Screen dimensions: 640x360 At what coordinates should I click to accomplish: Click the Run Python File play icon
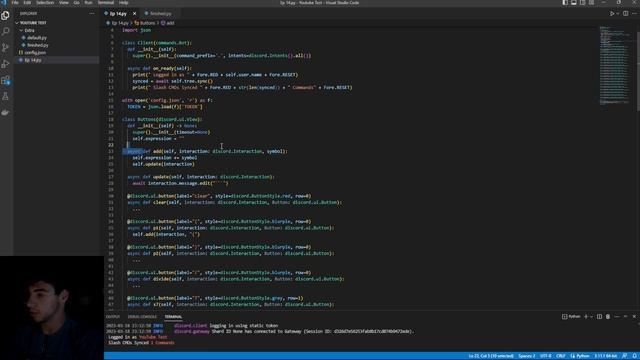coord(612,13)
